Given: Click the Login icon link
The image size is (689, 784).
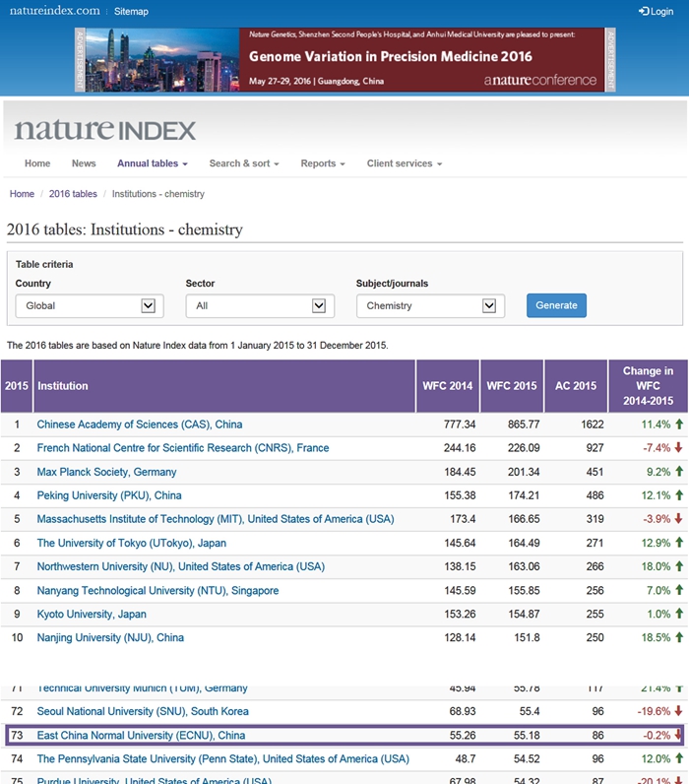Looking at the screenshot, I should click(x=656, y=12).
